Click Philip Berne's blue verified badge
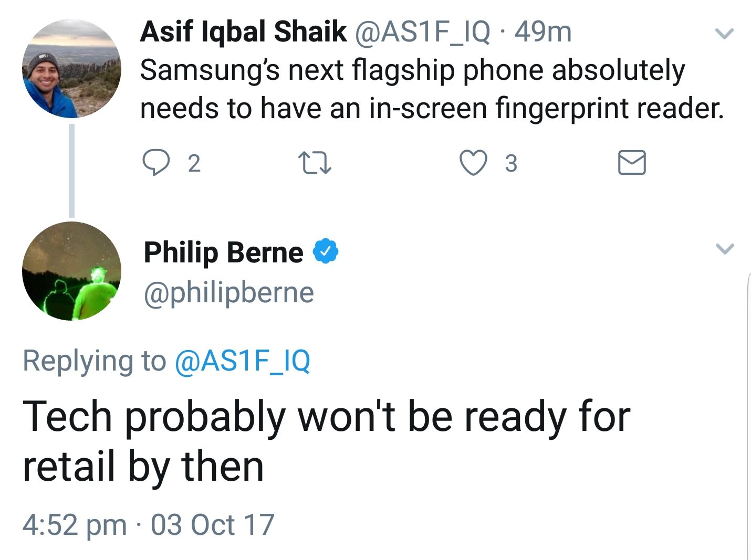Image resolution: width=751 pixels, height=560 pixels. (326, 252)
